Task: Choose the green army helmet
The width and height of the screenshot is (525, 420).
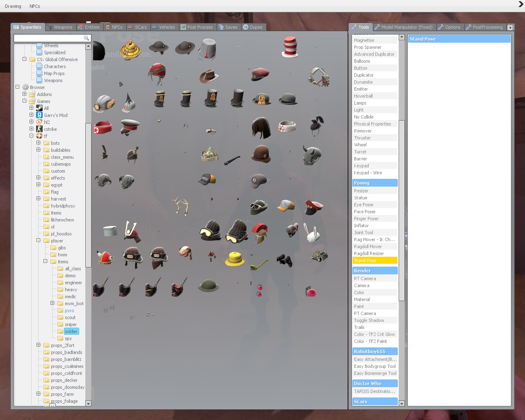Action: 208,285
